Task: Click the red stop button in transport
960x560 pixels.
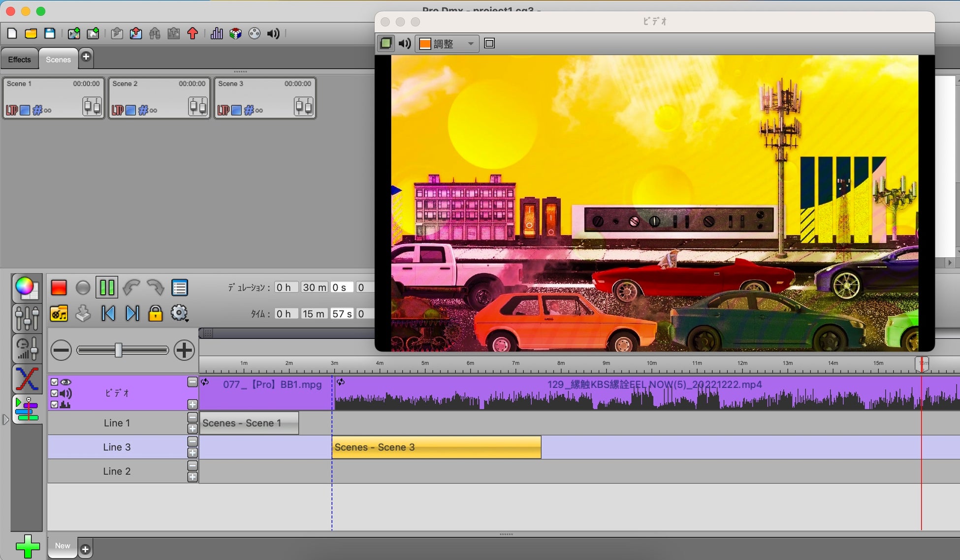Action: (x=59, y=287)
